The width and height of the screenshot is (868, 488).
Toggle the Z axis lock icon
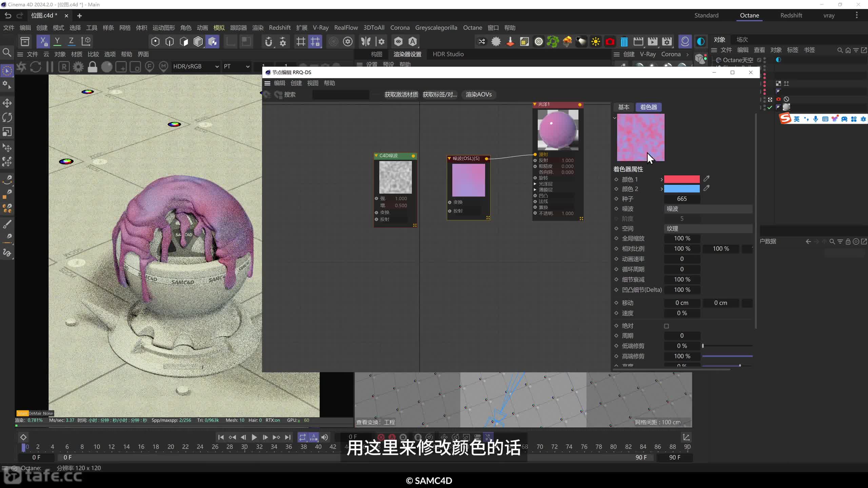tap(71, 41)
